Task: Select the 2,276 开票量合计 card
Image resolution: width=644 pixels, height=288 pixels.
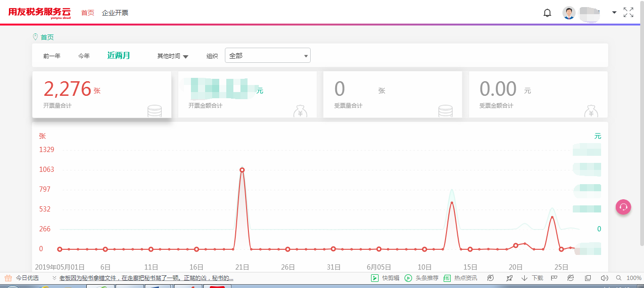Action: pyautogui.click(x=101, y=94)
